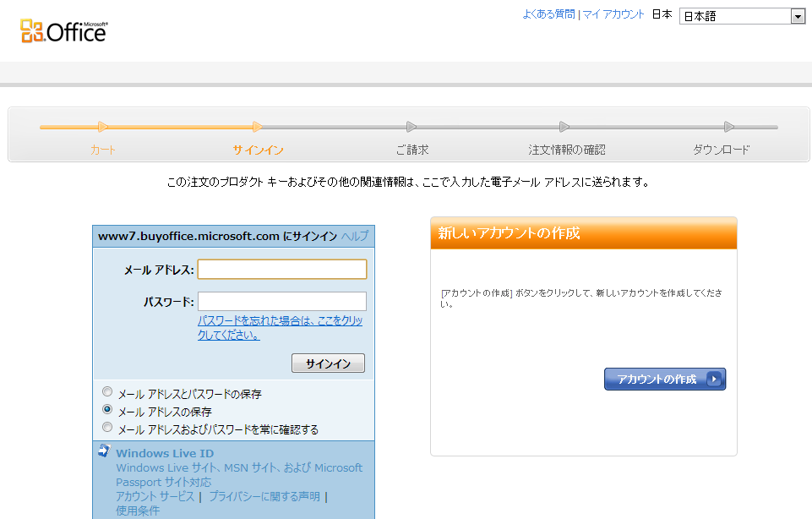
Task: Go to the カート step label
Action: [x=102, y=150]
